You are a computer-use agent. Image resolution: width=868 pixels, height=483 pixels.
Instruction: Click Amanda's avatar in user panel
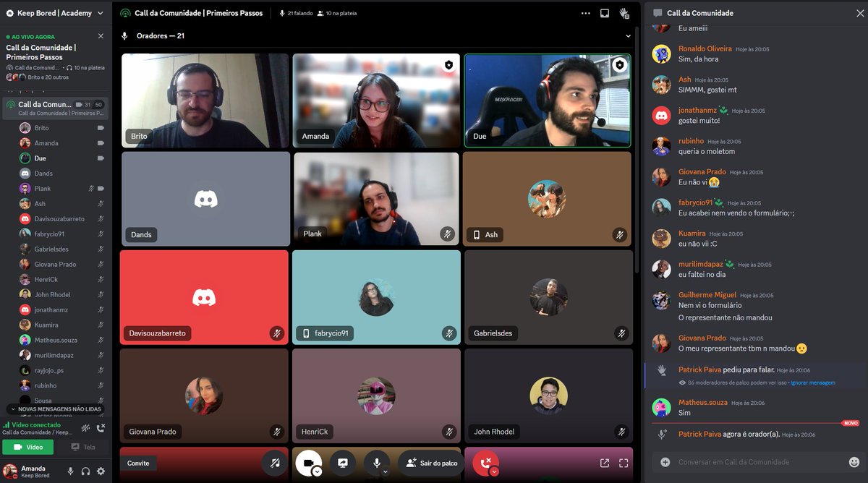pyautogui.click(x=10, y=471)
